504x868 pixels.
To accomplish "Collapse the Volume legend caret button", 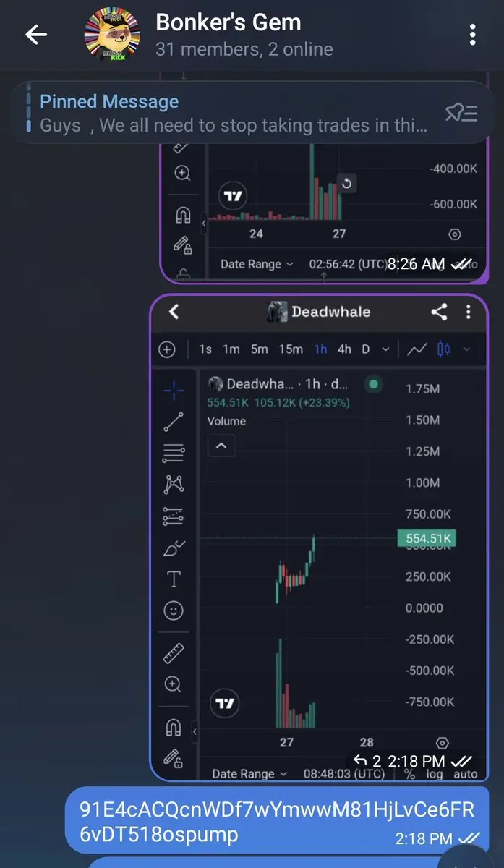I will [x=221, y=446].
